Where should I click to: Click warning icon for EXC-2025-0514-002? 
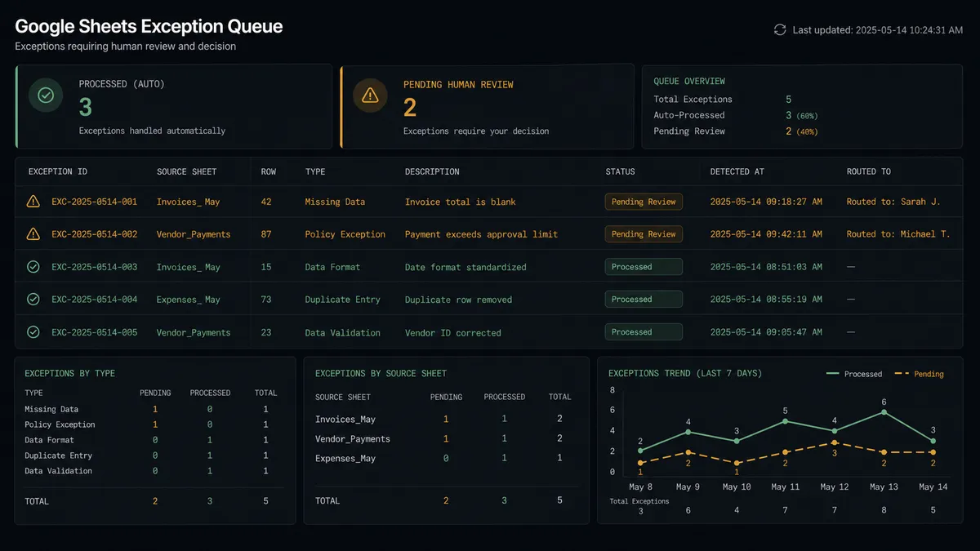33,233
